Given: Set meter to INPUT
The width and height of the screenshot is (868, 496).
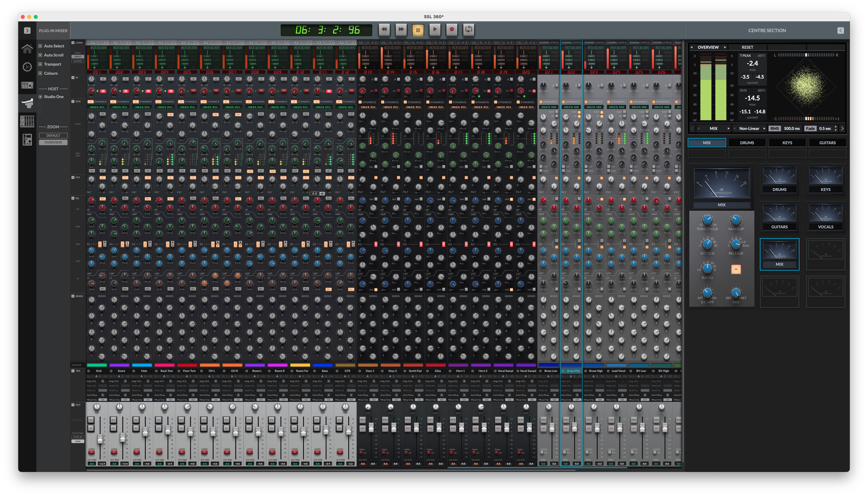Looking at the screenshot, I should click(x=78, y=57).
